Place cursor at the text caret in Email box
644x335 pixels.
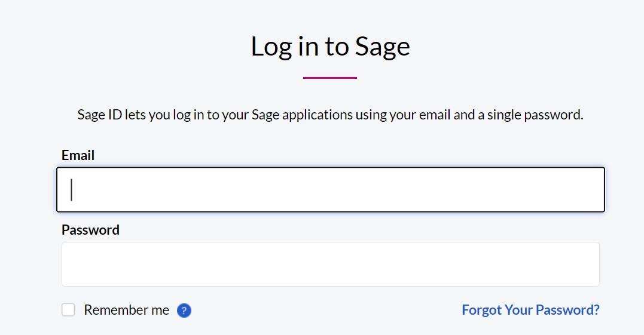[72, 189]
